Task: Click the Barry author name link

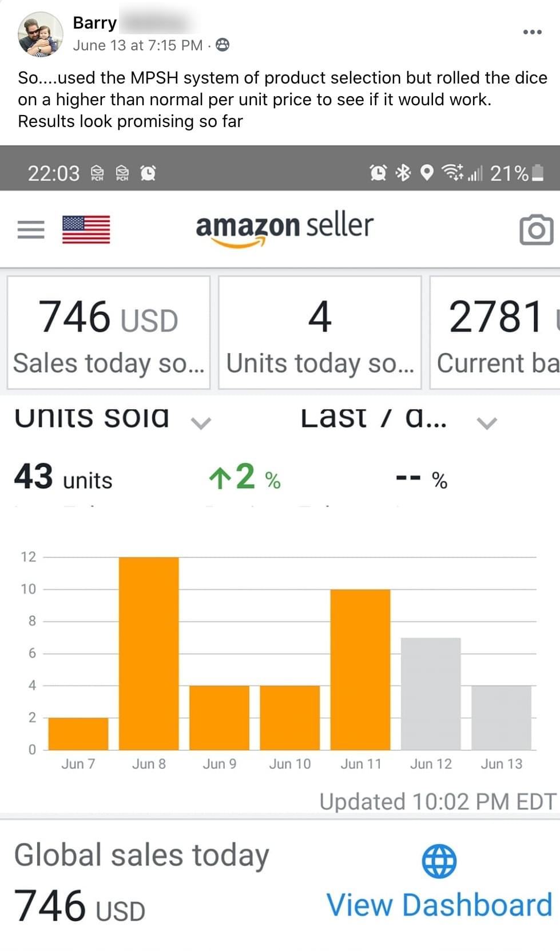Action: tap(95, 23)
